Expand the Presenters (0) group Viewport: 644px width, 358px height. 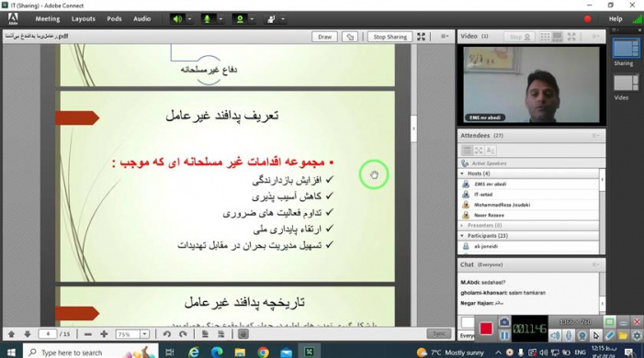pos(462,226)
